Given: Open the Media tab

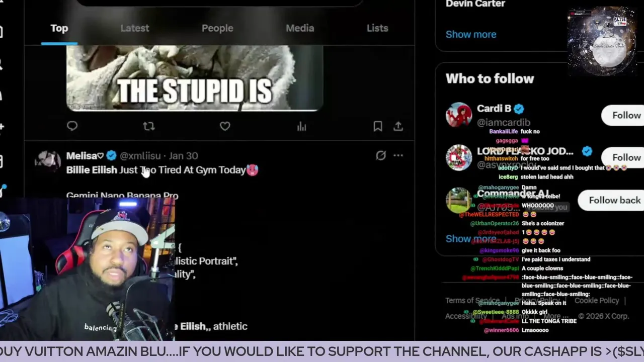Looking at the screenshot, I should (300, 28).
